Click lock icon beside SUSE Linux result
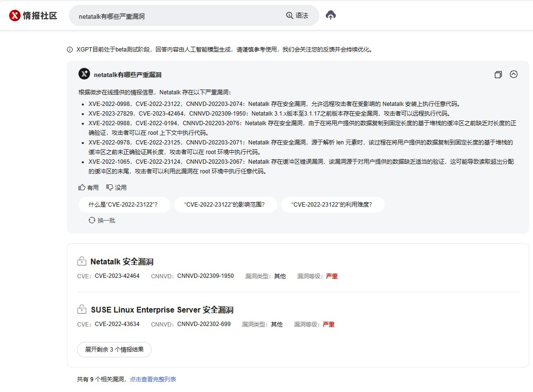 pos(81,309)
